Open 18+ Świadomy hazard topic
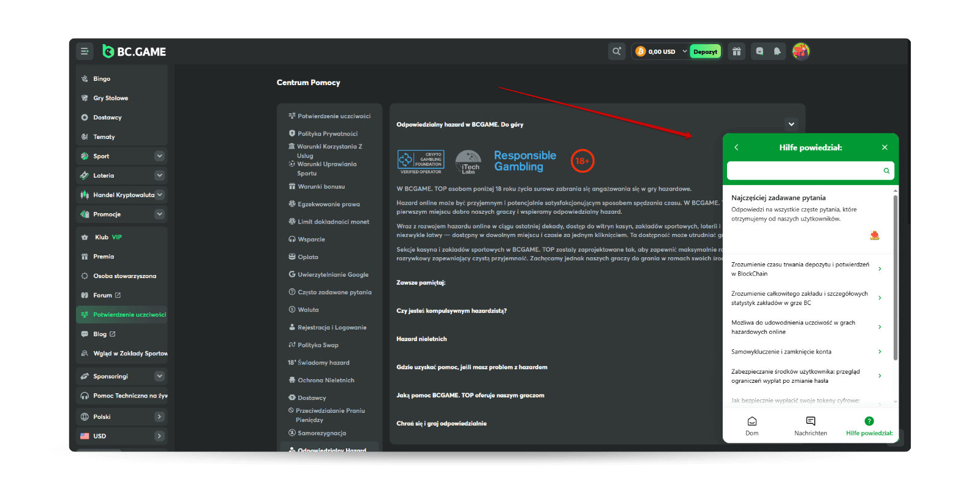The height and width of the screenshot is (490, 980). click(318, 363)
